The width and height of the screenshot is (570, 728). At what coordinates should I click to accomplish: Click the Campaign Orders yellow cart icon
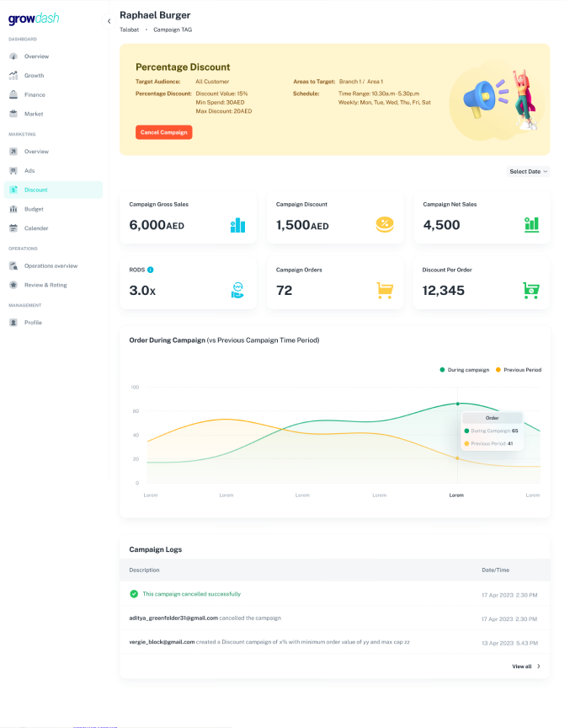pos(385,291)
